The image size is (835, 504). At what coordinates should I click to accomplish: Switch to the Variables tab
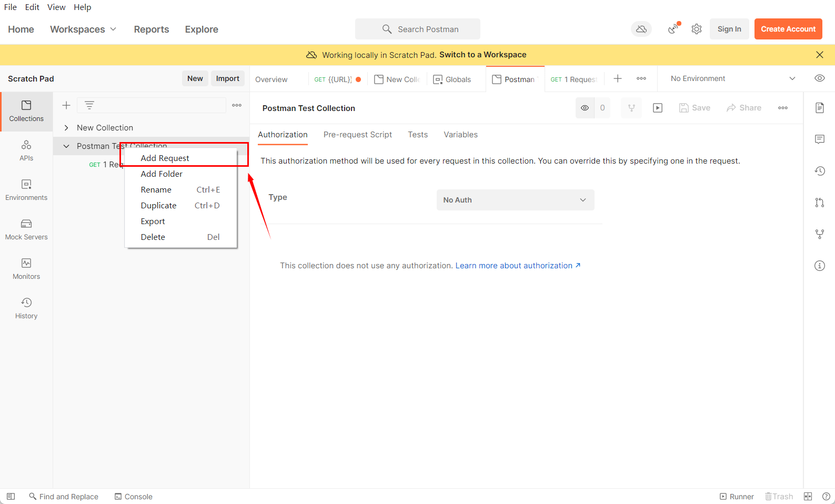460,135
